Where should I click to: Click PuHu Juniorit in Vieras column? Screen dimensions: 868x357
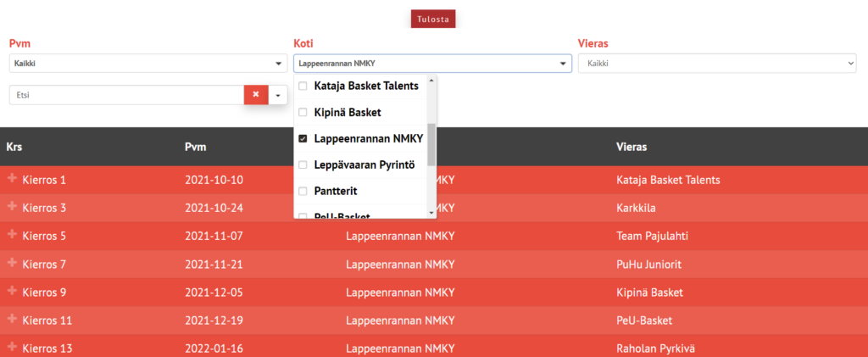(648, 265)
